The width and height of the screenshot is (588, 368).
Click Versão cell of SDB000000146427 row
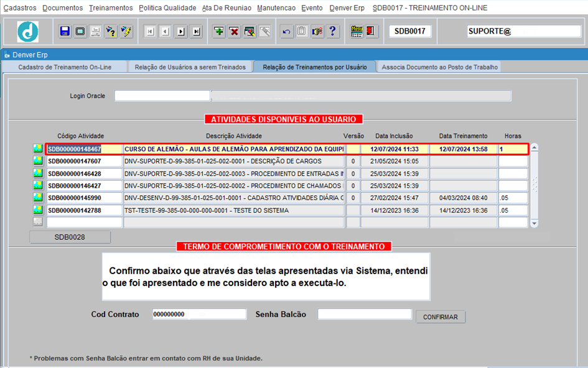click(x=353, y=185)
